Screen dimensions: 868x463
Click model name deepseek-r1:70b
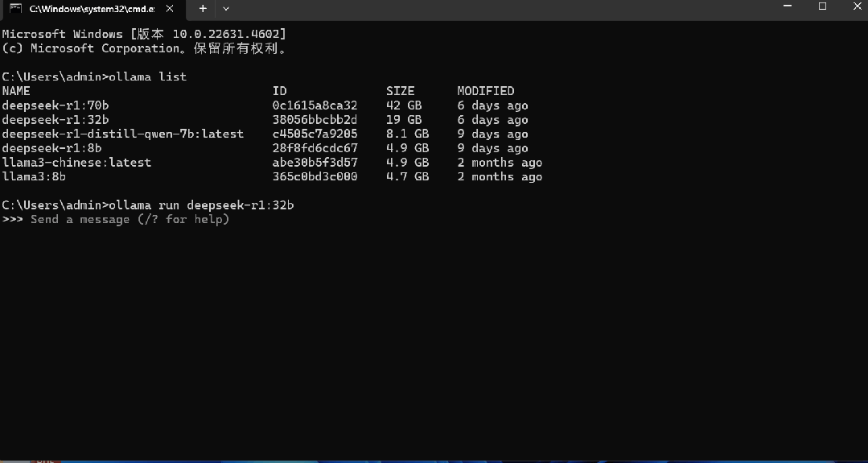56,105
